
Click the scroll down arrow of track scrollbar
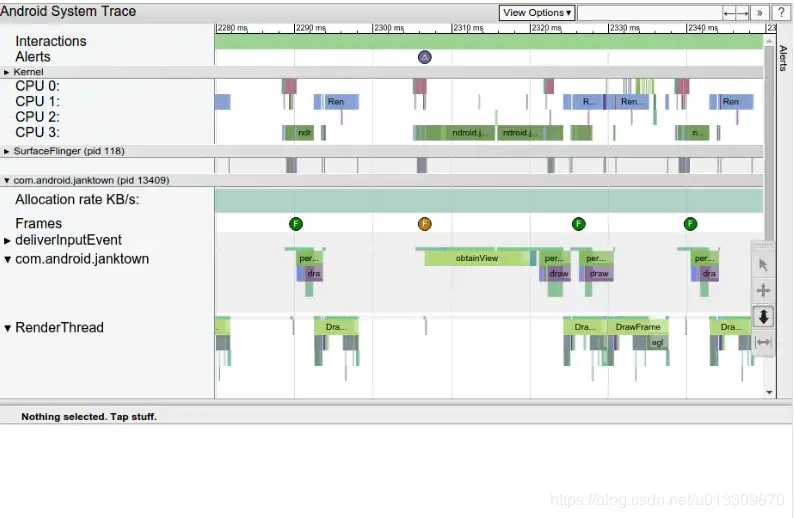[769, 392]
